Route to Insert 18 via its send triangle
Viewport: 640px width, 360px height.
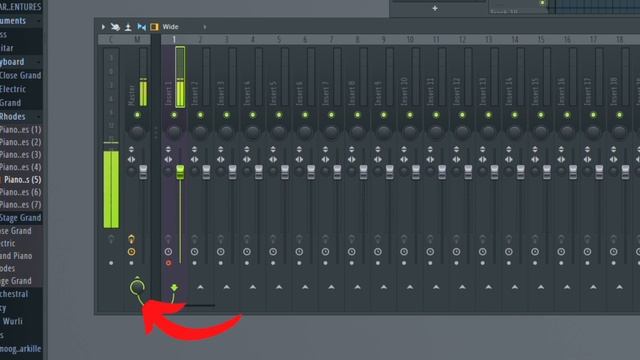coord(619,287)
